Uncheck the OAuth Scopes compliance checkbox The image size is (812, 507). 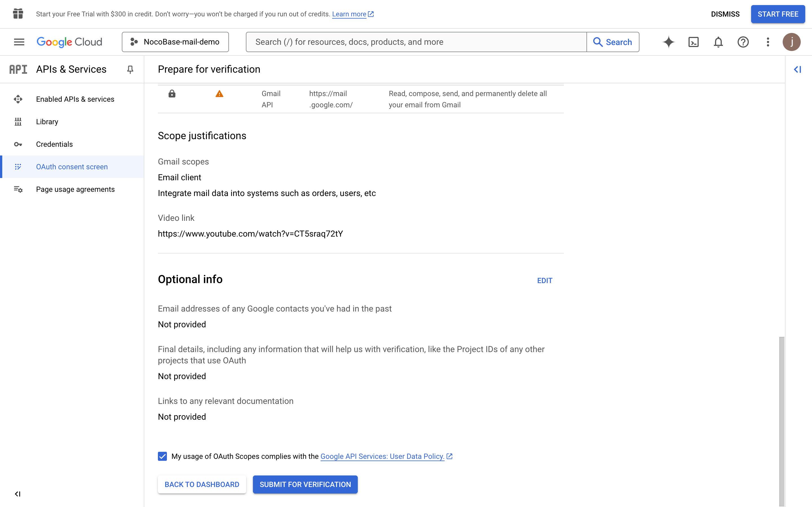tap(162, 456)
